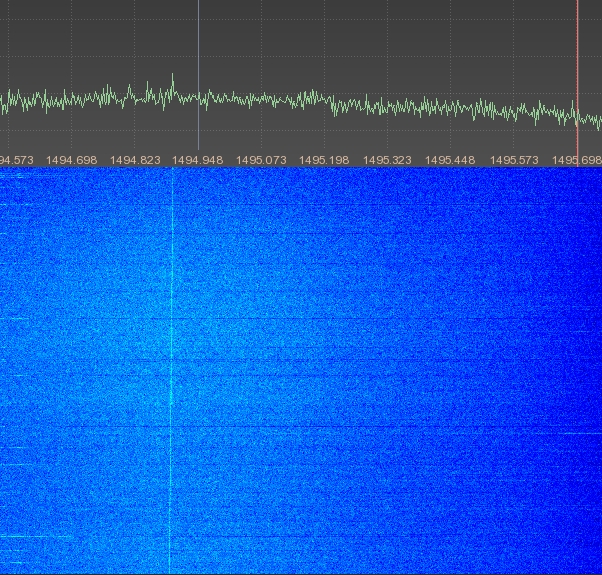602x575 pixels.
Task: Click the 1494.948 frequency label
Action: (x=198, y=160)
